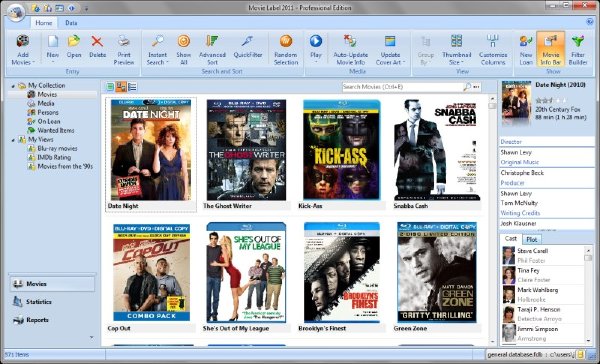Run Auto-Update Movie Info
This screenshot has width=600, height=364.
pyautogui.click(x=351, y=50)
